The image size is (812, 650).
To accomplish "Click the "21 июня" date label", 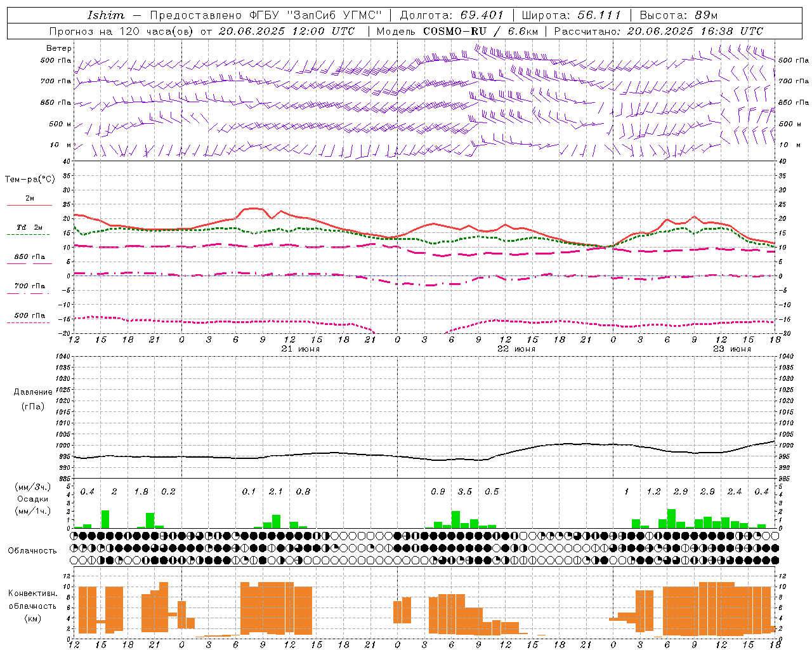I will click(x=301, y=349).
